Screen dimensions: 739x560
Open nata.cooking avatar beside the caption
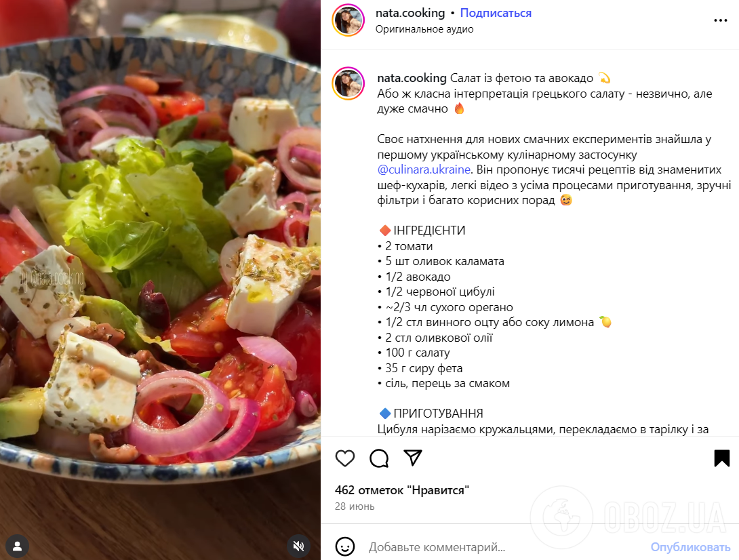(x=348, y=83)
